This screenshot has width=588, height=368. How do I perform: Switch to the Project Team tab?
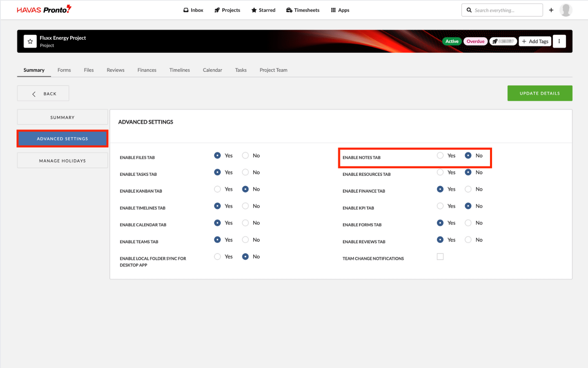pos(274,70)
